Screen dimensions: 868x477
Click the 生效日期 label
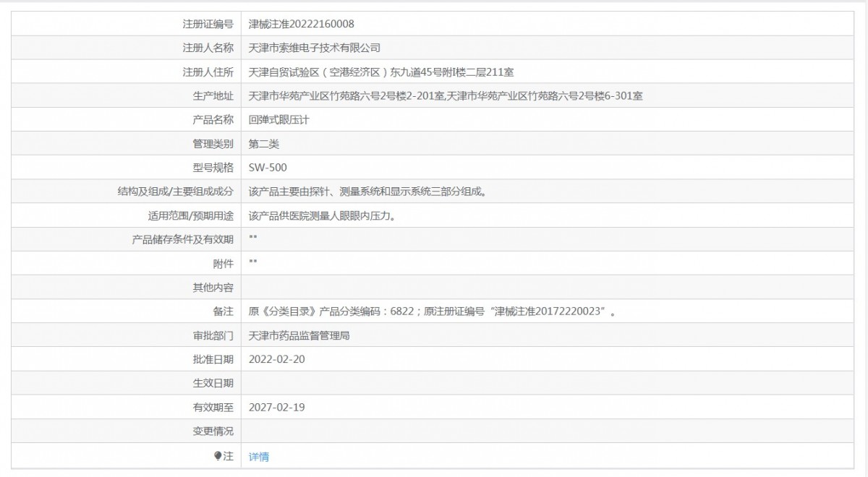click(x=213, y=383)
